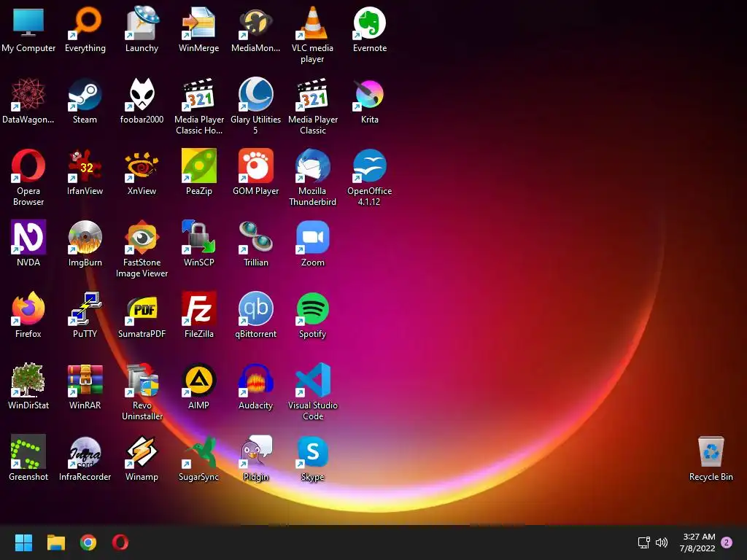Click the SumatraPDF icon
This screenshot has height=560, width=747.
click(x=142, y=308)
